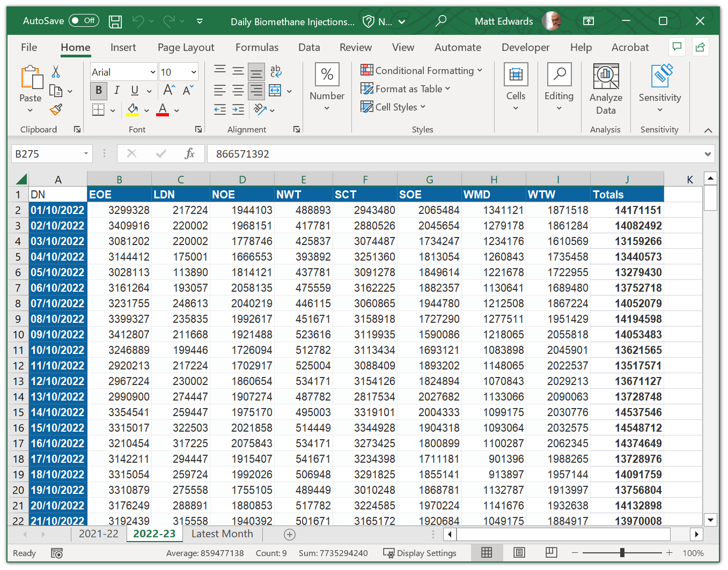Switch to Page Layout view in status bar
The height and width of the screenshot is (570, 728).
(519, 553)
